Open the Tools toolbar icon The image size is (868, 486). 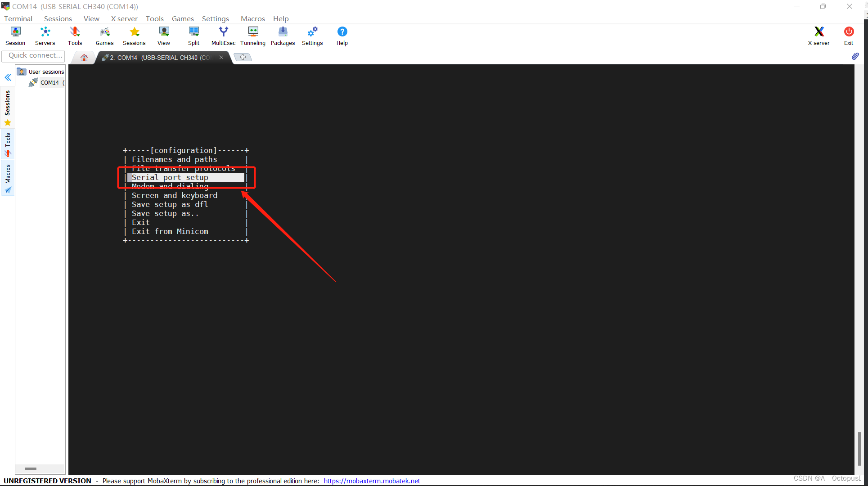(75, 36)
